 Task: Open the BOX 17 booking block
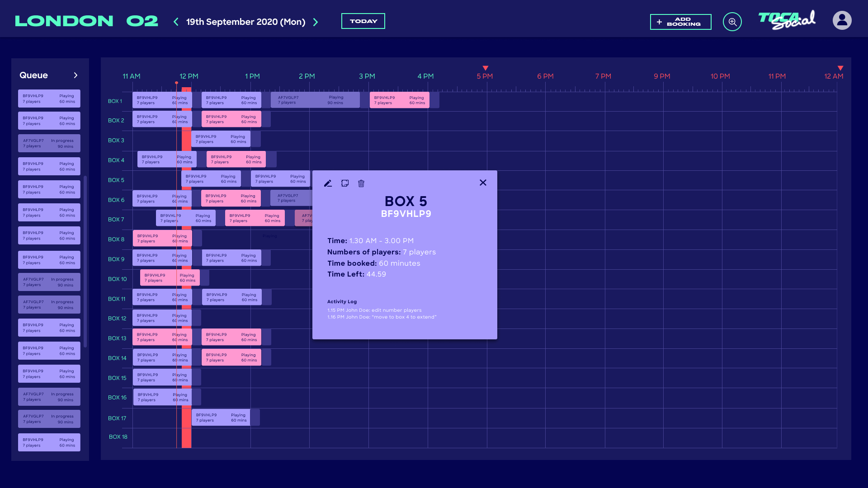pyautogui.click(x=221, y=418)
